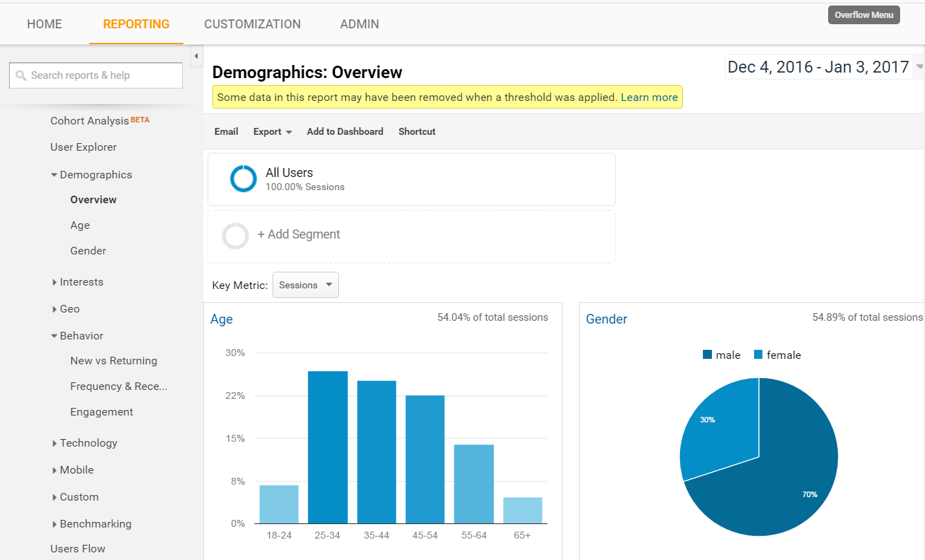This screenshot has width=925, height=560.
Task: Click the Email button
Action: pyautogui.click(x=226, y=131)
